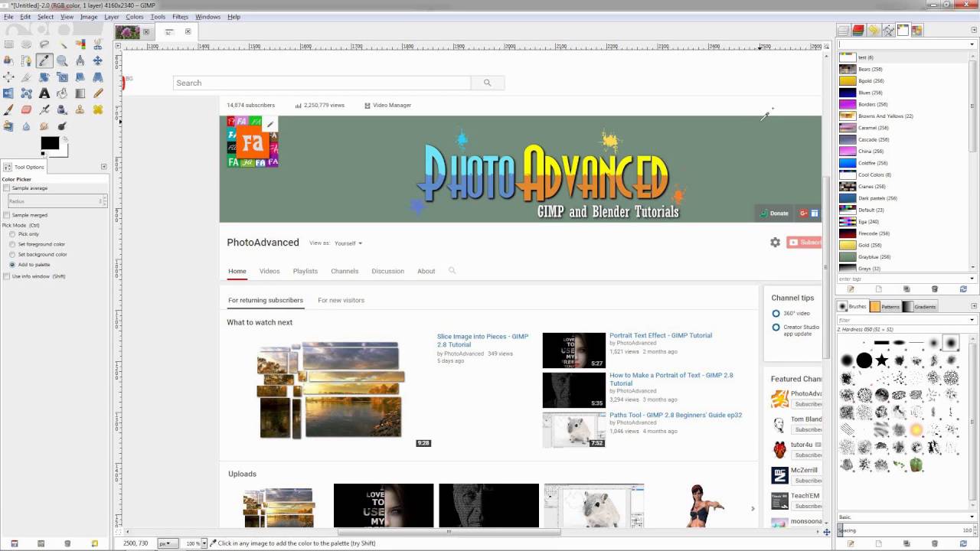The width and height of the screenshot is (980, 551).
Task: Toggle the Use info window checkbox
Action: click(7, 276)
